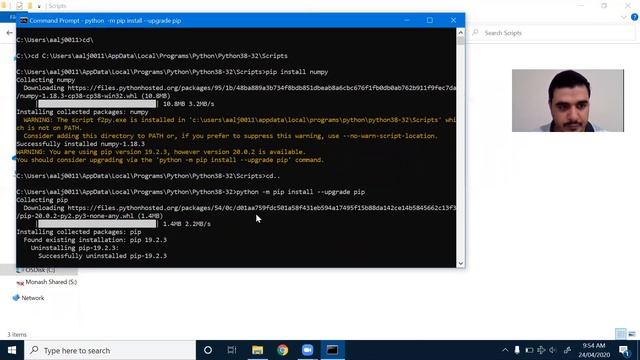Switch Explorer to large icons view
The height and width of the screenshot is (360, 640).
pos(632,334)
